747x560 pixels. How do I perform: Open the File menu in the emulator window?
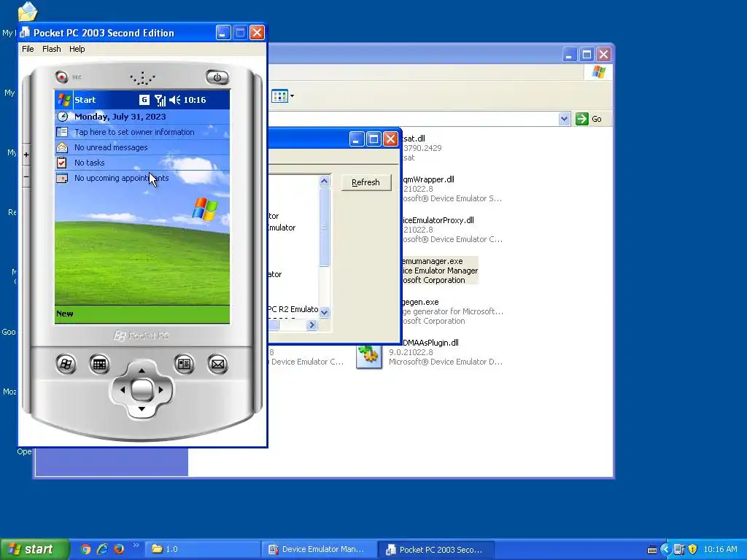pos(28,49)
